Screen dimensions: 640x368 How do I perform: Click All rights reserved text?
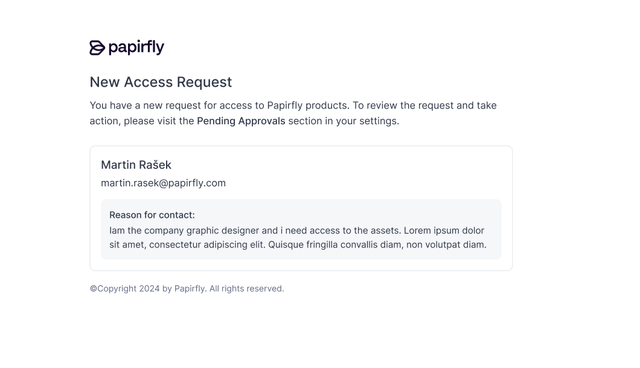tap(247, 289)
